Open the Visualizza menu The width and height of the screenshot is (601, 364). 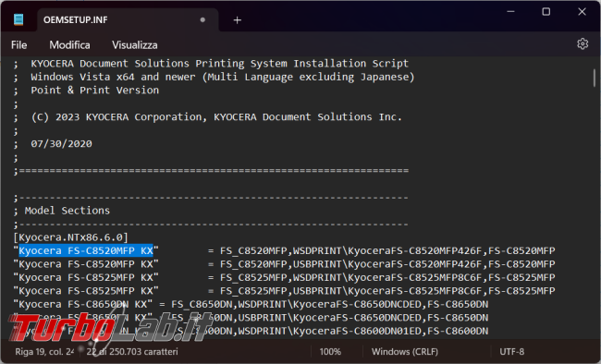[135, 45]
